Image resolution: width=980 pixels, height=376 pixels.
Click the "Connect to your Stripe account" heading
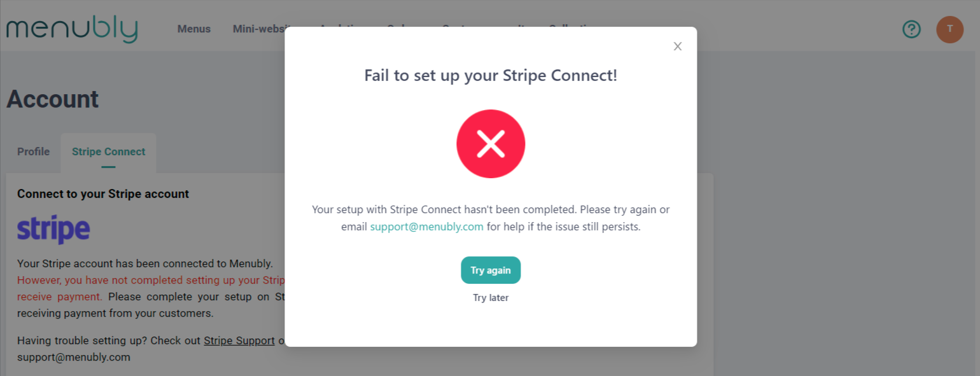pos(103,194)
